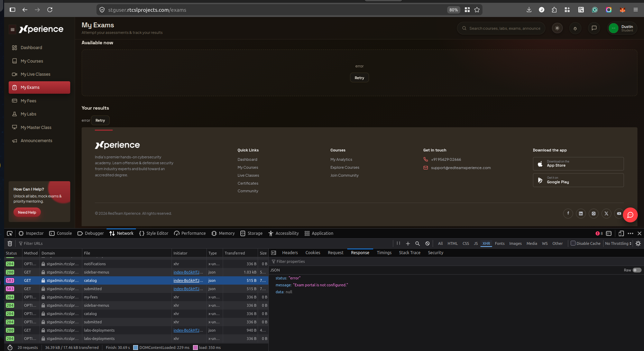The height and width of the screenshot is (351, 644).
Task: Open the Storage tab in DevTools
Action: point(251,233)
